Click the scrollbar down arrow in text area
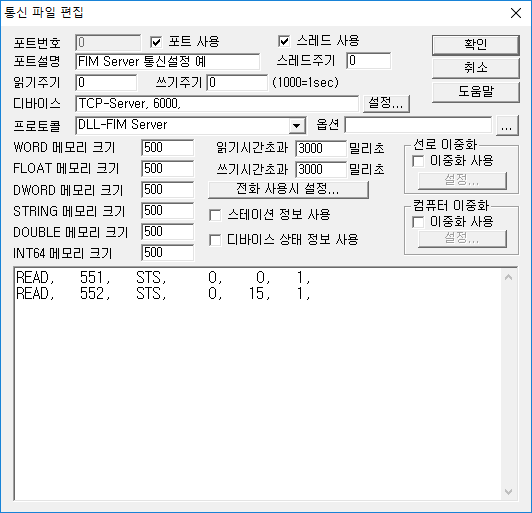 [508, 492]
